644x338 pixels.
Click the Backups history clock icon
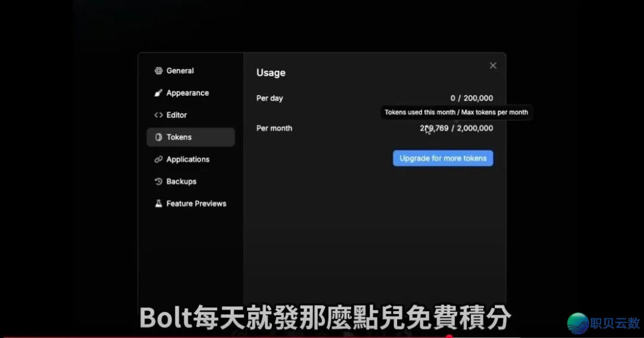click(159, 182)
